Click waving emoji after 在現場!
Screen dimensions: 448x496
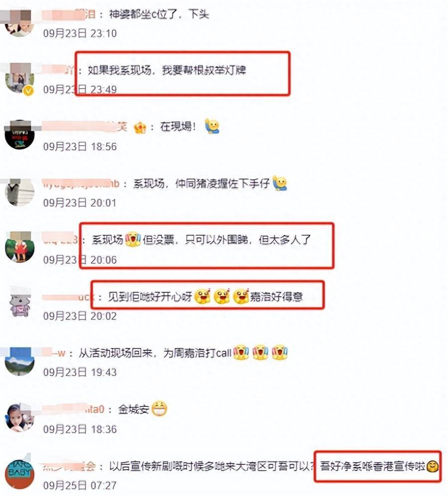212,126
